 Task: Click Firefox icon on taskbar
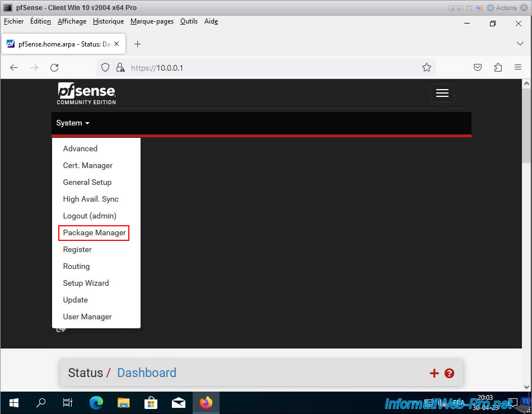(x=206, y=403)
